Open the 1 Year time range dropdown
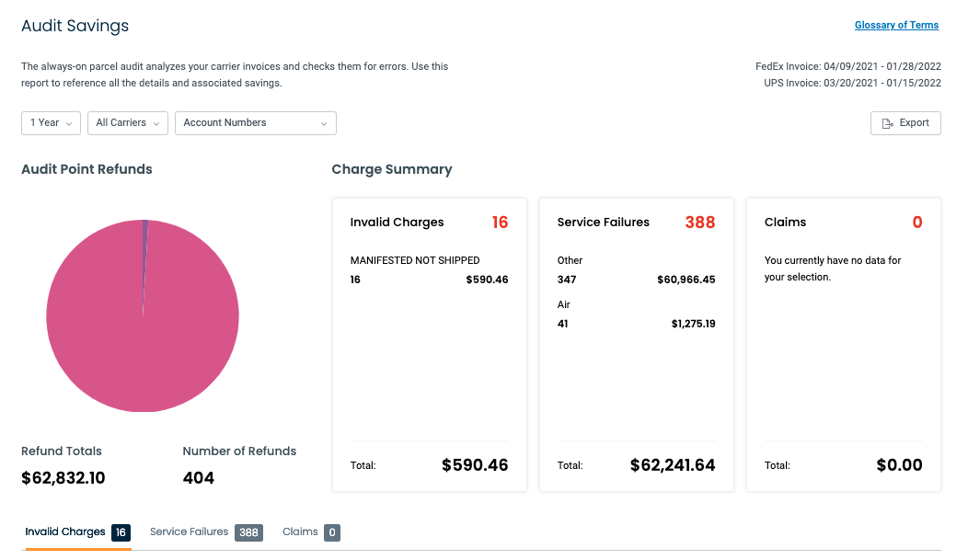The height and width of the screenshot is (560, 968). 51,122
